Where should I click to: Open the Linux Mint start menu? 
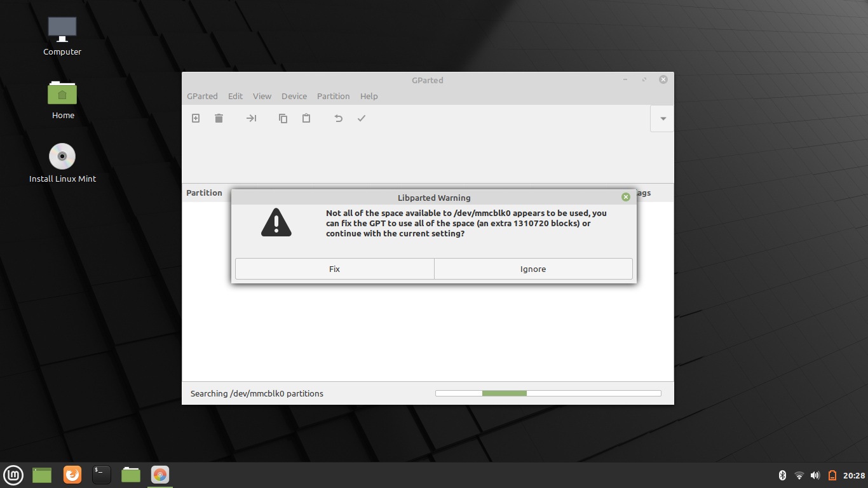point(13,475)
